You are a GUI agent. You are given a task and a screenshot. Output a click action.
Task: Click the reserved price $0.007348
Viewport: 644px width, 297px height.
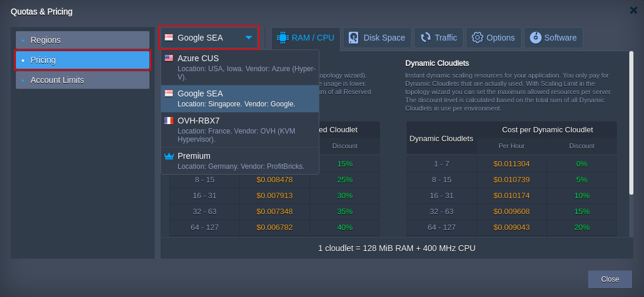point(275,212)
